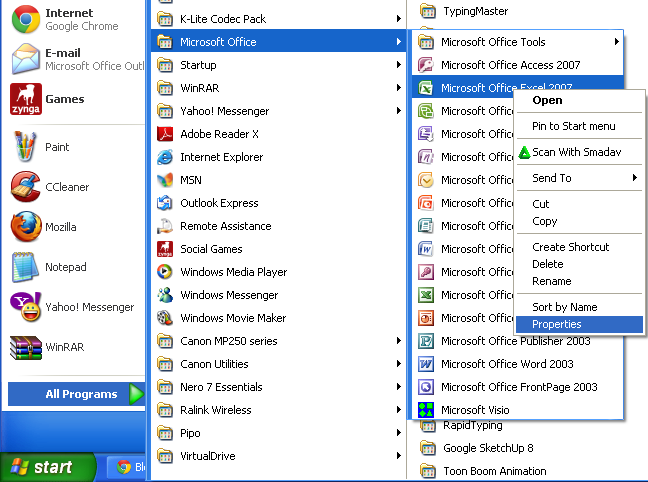Choose Rename in the context menu
The width and height of the screenshot is (648, 482).
(x=579, y=282)
